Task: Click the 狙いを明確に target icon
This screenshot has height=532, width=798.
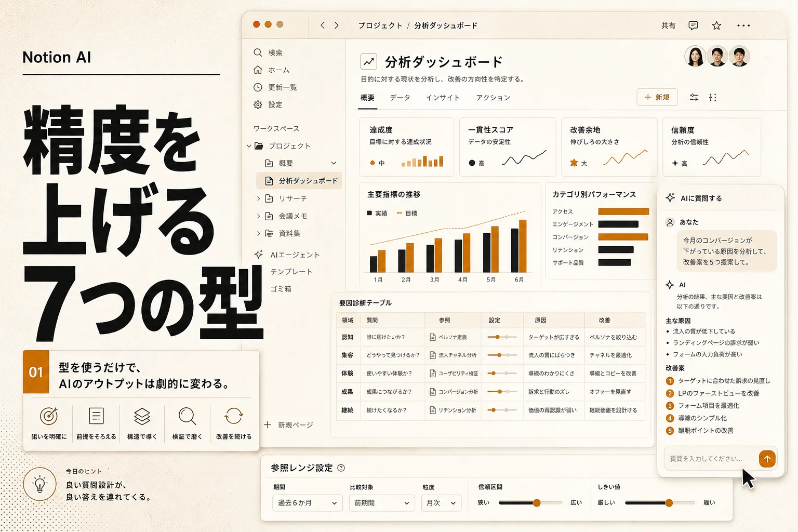Action: click(49, 416)
